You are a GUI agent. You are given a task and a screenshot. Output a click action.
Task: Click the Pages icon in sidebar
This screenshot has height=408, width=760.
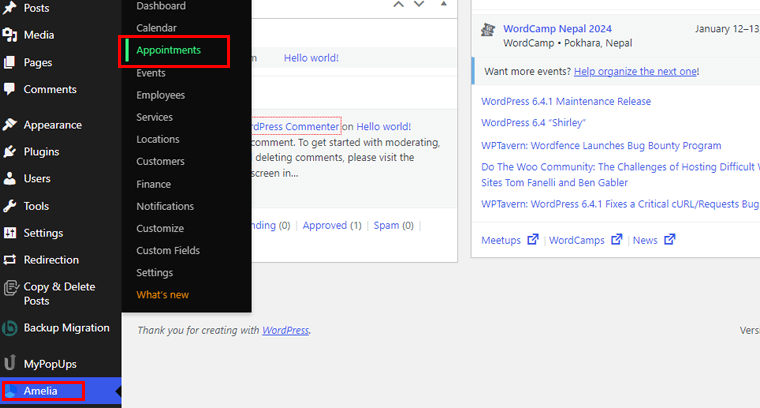click(10, 63)
